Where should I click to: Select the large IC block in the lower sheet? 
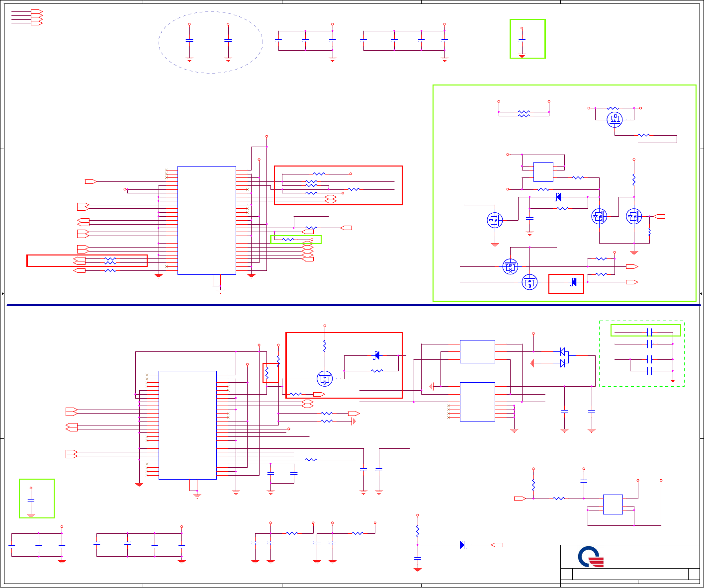coord(187,425)
